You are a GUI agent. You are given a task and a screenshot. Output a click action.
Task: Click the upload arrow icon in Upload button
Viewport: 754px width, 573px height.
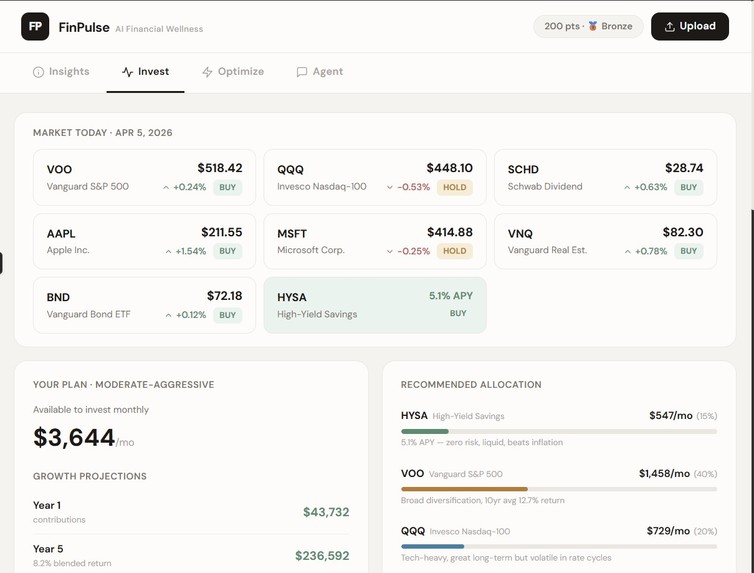coord(669,27)
